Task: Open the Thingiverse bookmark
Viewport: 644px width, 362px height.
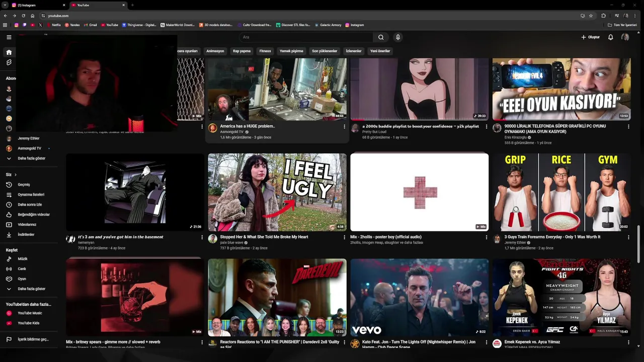Action: tap(139, 25)
